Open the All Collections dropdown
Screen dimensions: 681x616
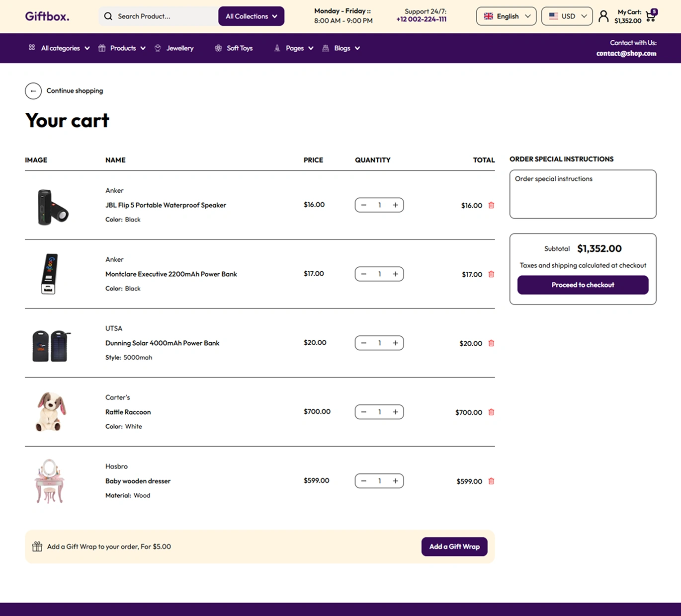(x=251, y=16)
